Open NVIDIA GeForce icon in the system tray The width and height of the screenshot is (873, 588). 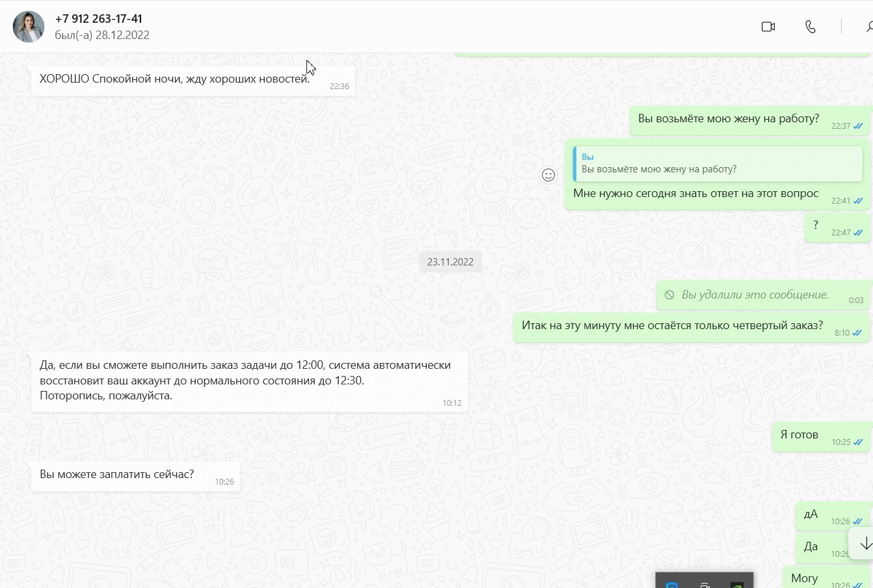tap(736, 584)
